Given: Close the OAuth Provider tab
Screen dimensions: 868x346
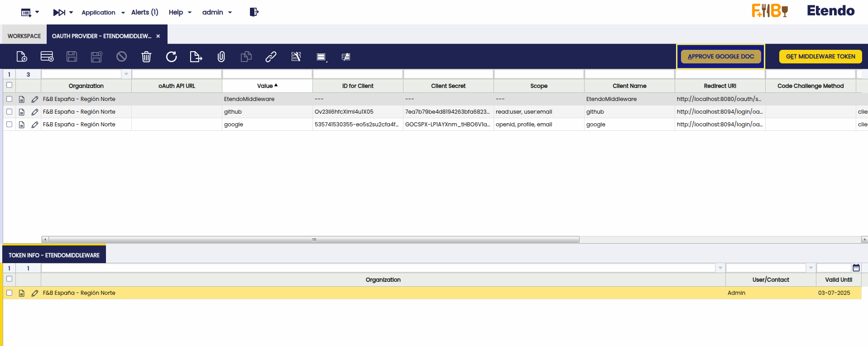Looking at the screenshot, I should [x=158, y=36].
